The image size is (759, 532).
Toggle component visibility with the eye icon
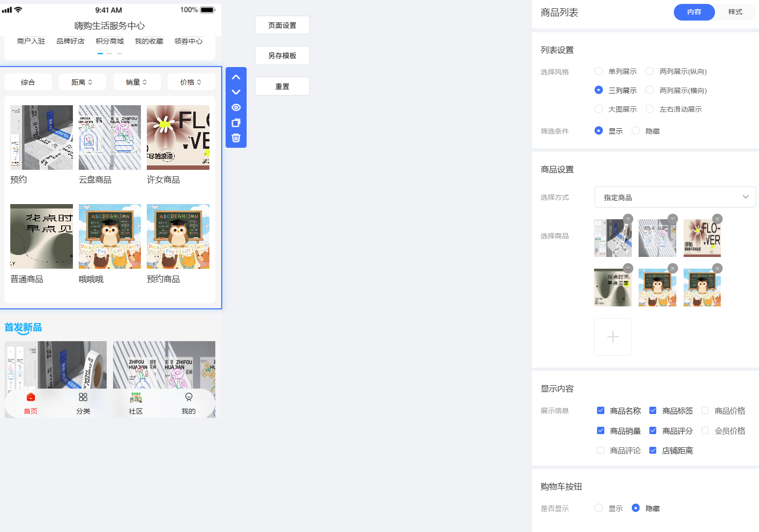pyautogui.click(x=236, y=108)
